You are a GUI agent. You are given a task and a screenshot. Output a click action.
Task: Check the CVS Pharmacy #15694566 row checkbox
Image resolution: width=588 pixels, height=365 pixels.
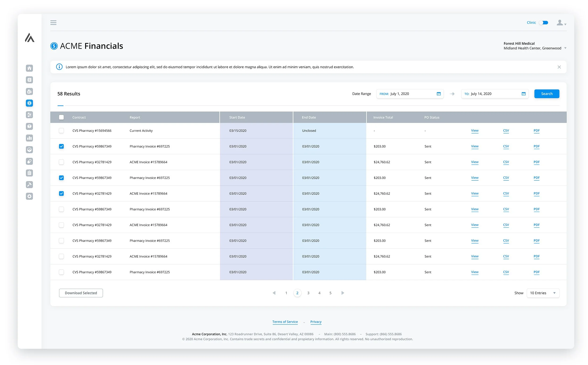click(x=61, y=131)
